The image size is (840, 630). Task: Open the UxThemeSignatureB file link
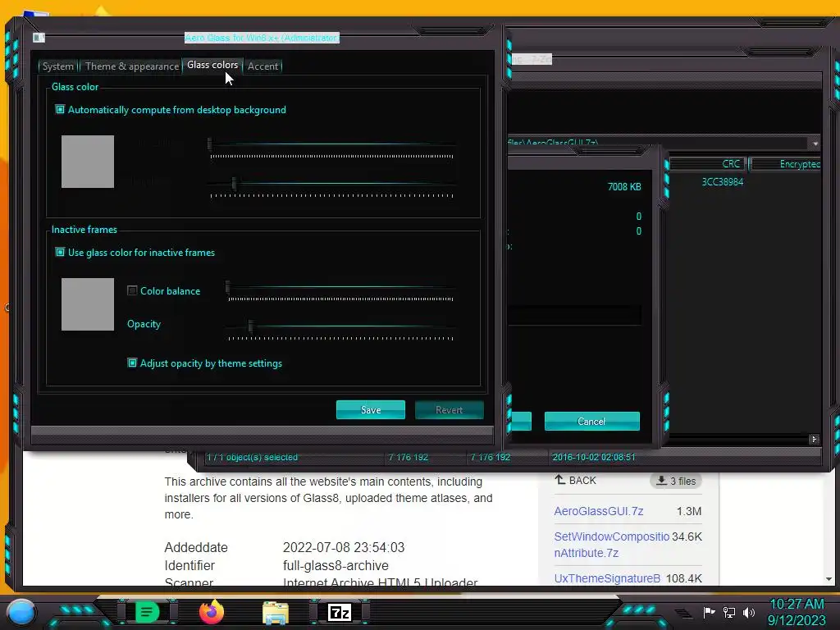click(x=608, y=578)
